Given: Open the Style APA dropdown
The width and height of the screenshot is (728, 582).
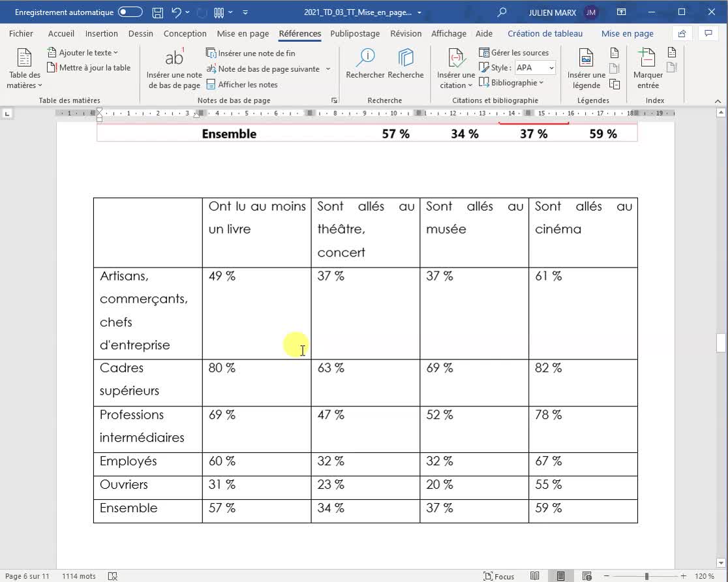Looking at the screenshot, I should pos(535,67).
